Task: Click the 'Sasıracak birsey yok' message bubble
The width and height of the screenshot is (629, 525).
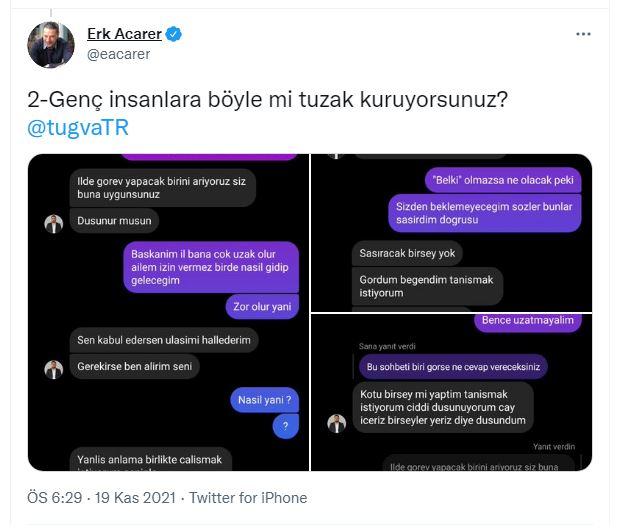Action: 407,253
